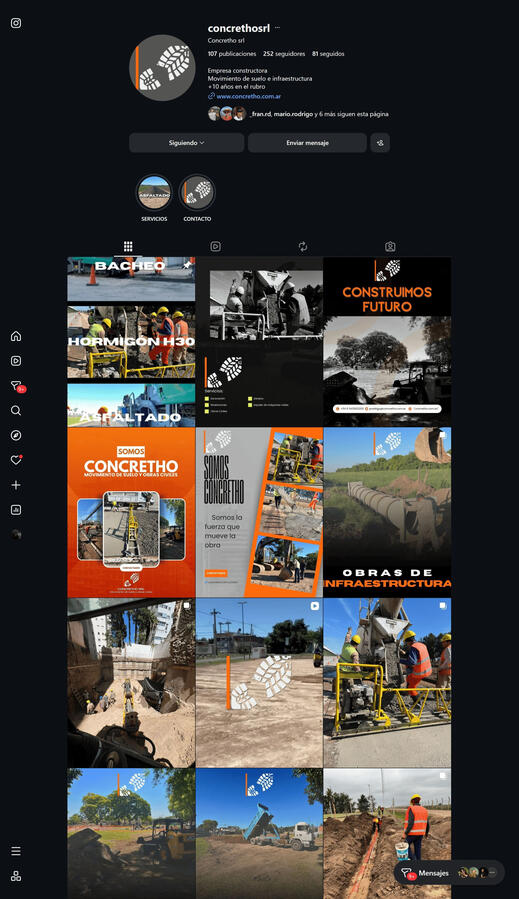The image size is (519, 899).
Task: Open _fran.rd mutual follower link
Action: click(x=260, y=114)
